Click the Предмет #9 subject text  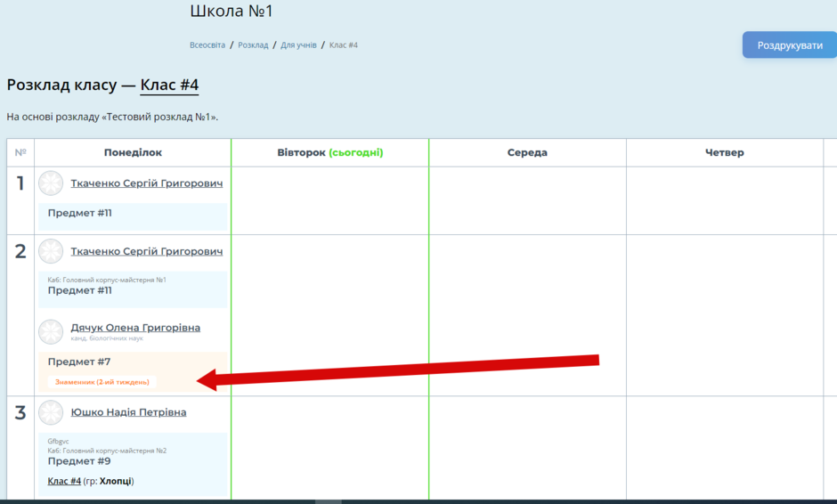click(x=79, y=460)
